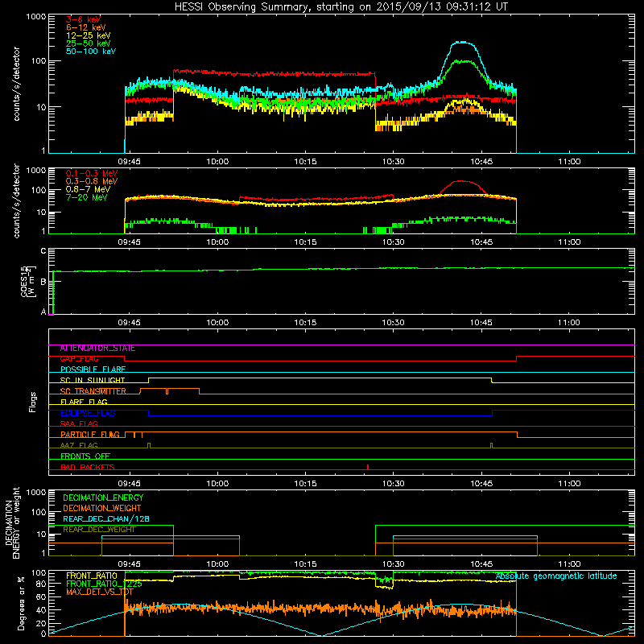Viewport: 644px width, 644px height.
Task: Click the B tick label on the GOES axis
Action: click(x=43, y=283)
